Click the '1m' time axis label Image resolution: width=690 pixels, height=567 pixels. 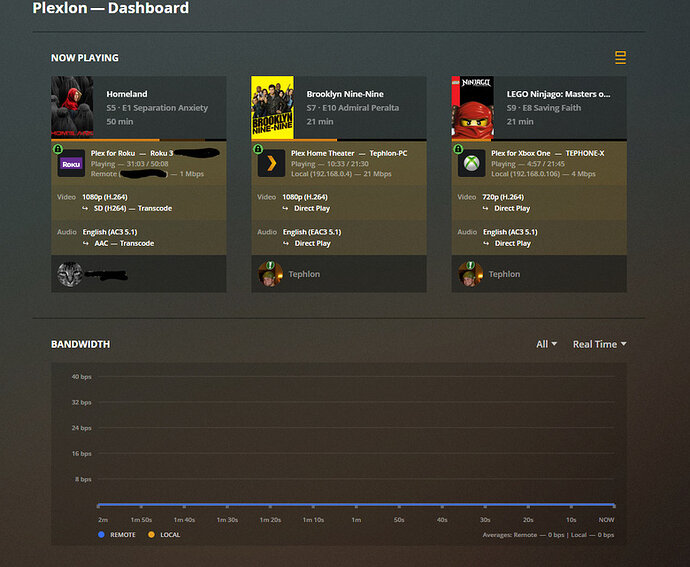pos(356,520)
